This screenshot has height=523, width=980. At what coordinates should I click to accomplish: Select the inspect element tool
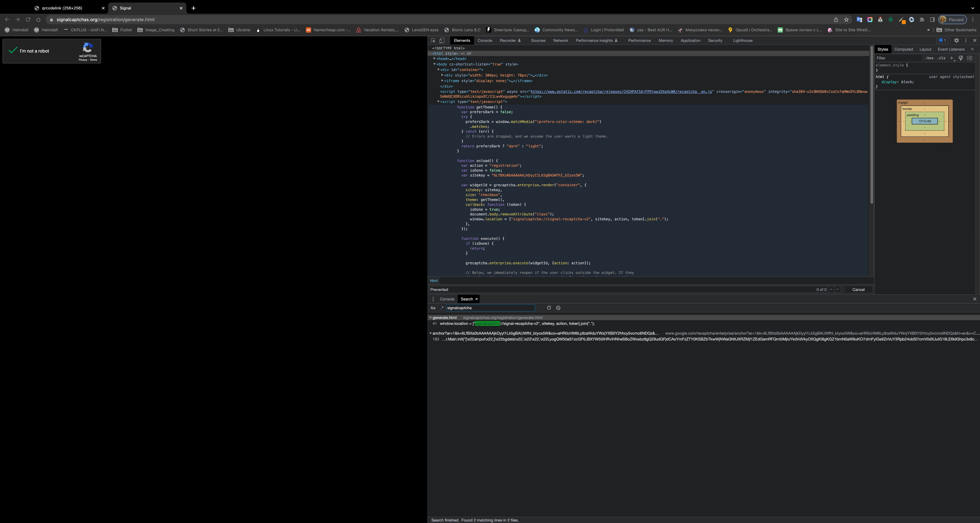pyautogui.click(x=433, y=40)
